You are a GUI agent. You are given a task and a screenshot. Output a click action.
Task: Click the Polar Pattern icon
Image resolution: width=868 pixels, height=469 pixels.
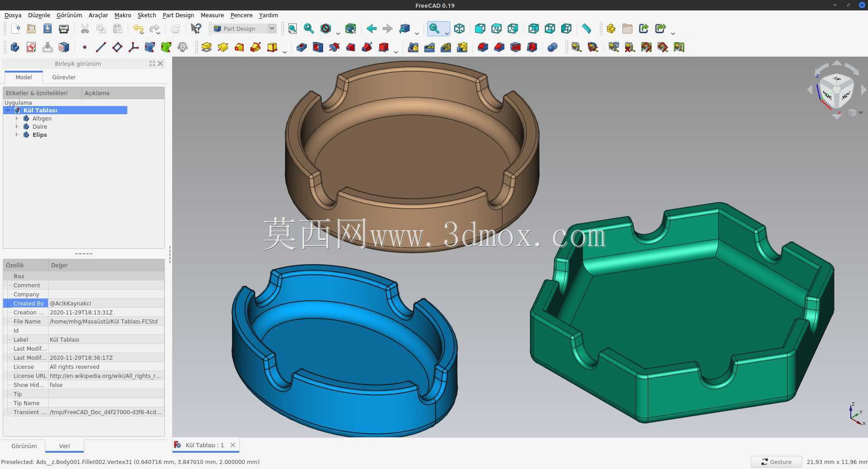tap(446, 47)
